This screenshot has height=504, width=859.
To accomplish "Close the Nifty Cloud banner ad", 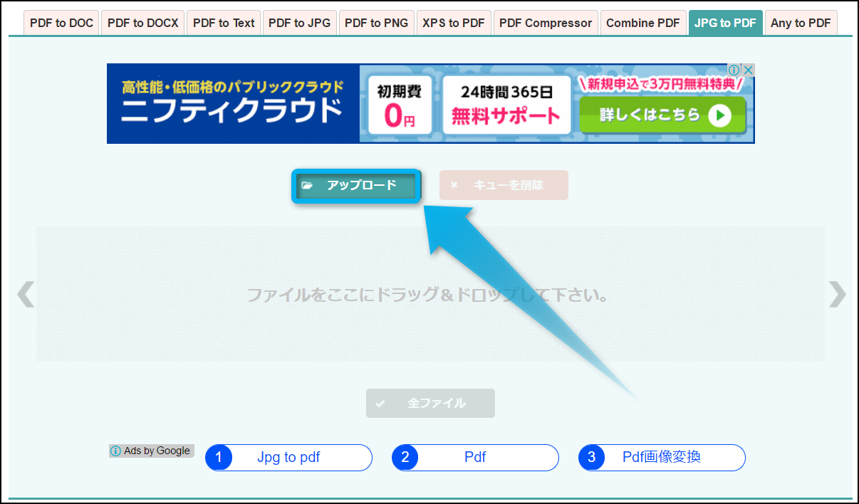I will pyautogui.click(x=748, y=70).
